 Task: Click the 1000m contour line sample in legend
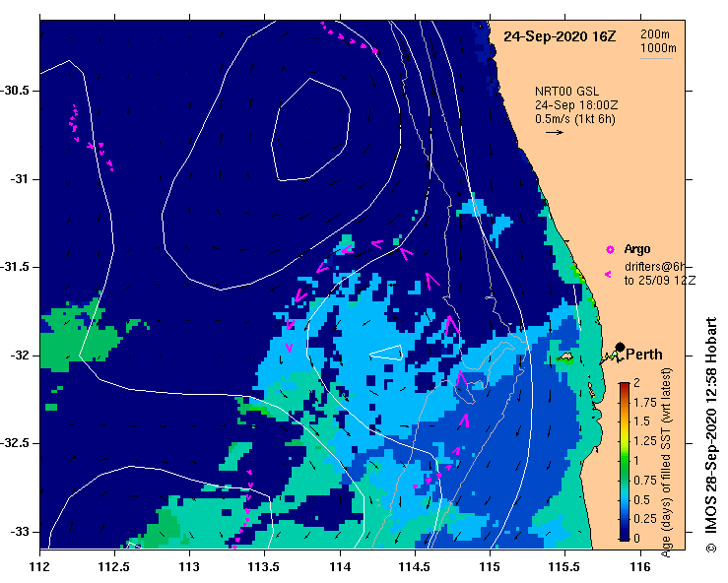click(x=656, y=58)
